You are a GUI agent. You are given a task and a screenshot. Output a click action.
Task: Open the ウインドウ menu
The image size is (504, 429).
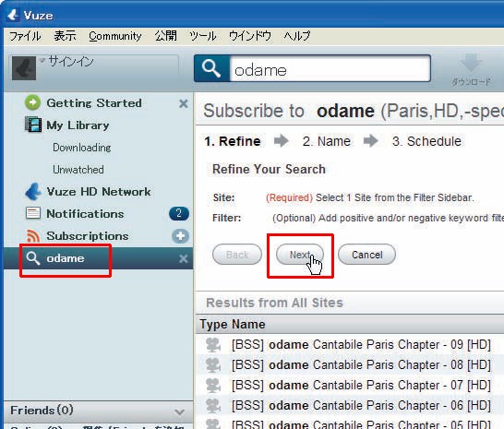(x=250, y=36)
